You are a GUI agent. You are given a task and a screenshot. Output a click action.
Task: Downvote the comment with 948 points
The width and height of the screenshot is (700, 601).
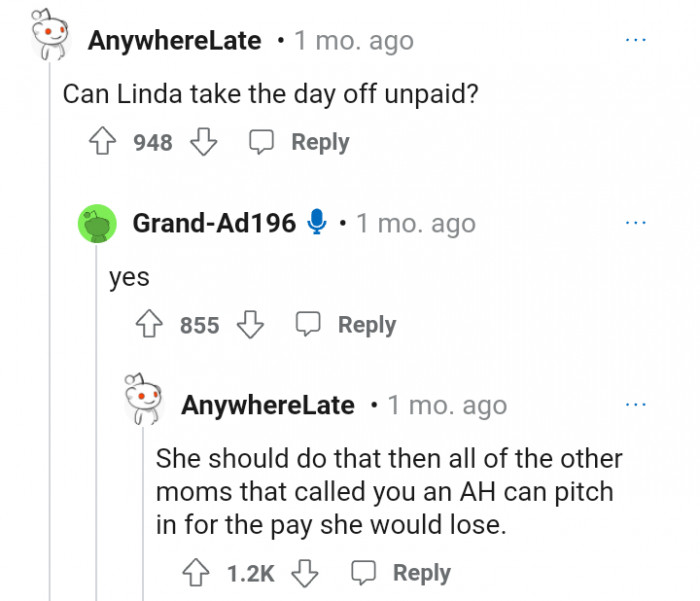pyautogui.click(x=203, y=143)
